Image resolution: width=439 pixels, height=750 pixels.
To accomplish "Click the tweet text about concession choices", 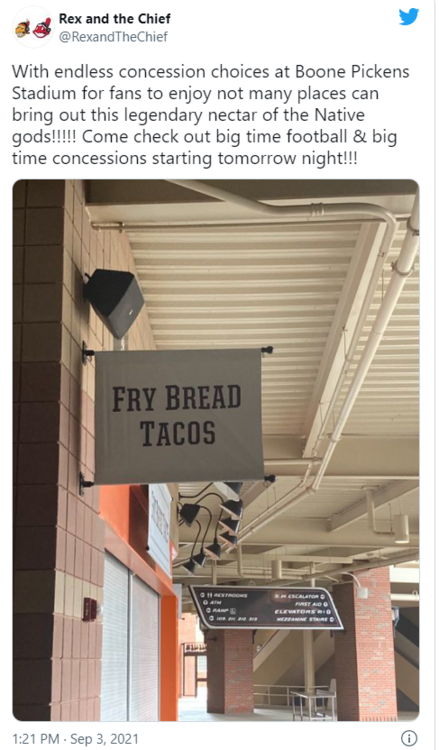I will pos(210,115).
